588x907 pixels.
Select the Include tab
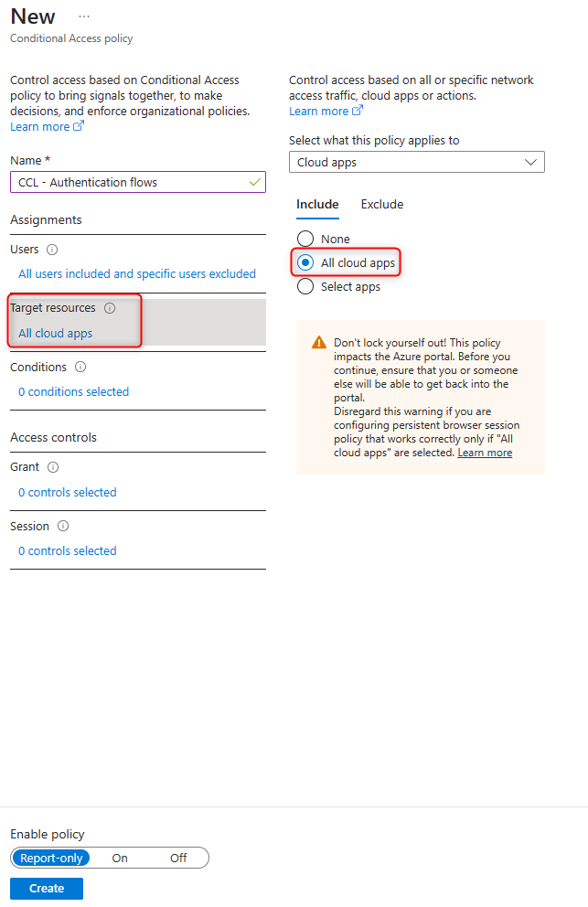click(x=317, y=205)
